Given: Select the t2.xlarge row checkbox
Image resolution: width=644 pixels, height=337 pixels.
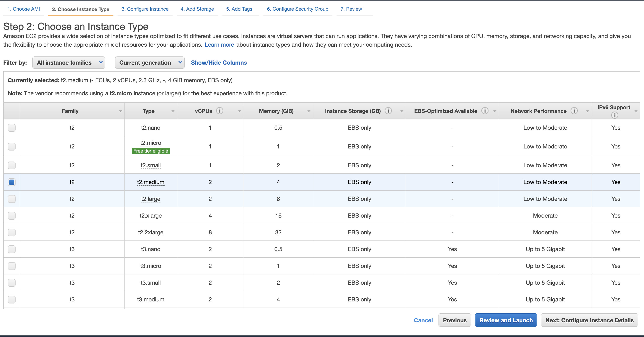Looking at the screenshot, I should [x=11, y=216].
